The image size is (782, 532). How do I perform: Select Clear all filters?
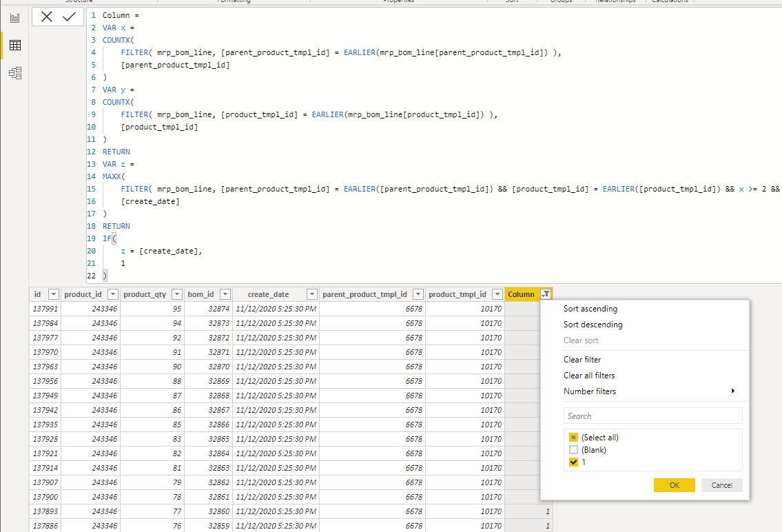pos(589,376)
